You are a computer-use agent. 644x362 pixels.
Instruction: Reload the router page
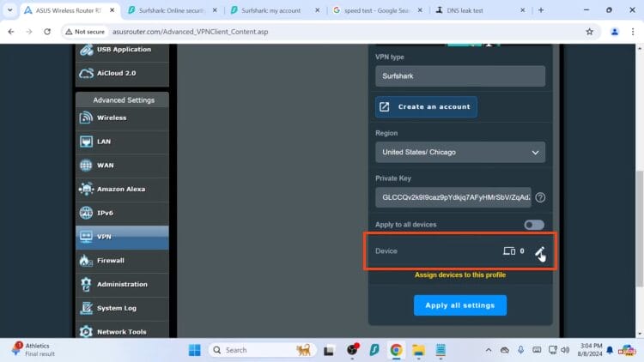47,32
